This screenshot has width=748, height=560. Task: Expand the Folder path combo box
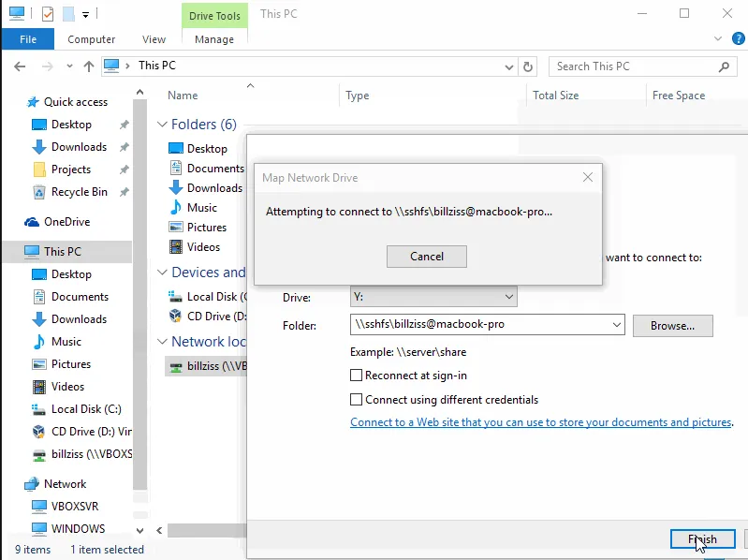pyautogui.click(x=616, y=325)
